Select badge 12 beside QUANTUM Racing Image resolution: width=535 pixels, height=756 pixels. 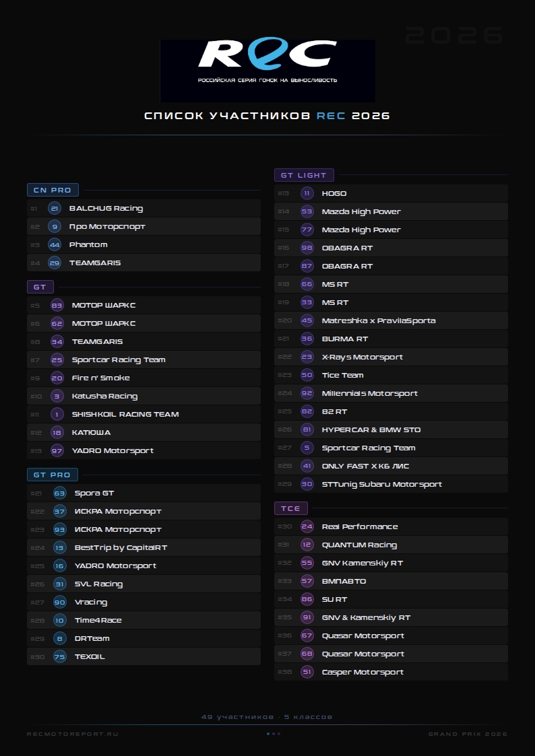pyautogui.click(x=307, y=545)
